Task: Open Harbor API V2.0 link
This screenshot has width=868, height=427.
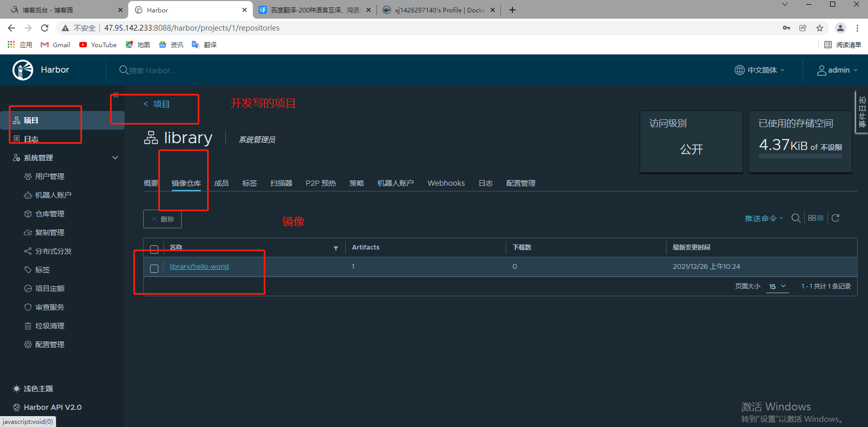Action: [x=47, y=407]
